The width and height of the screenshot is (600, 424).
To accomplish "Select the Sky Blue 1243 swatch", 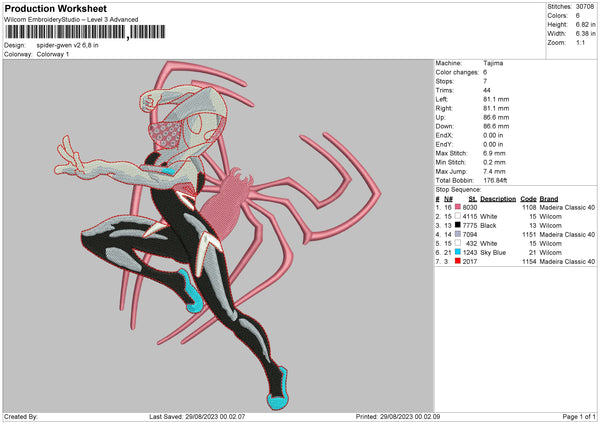I will coord(458,252).
